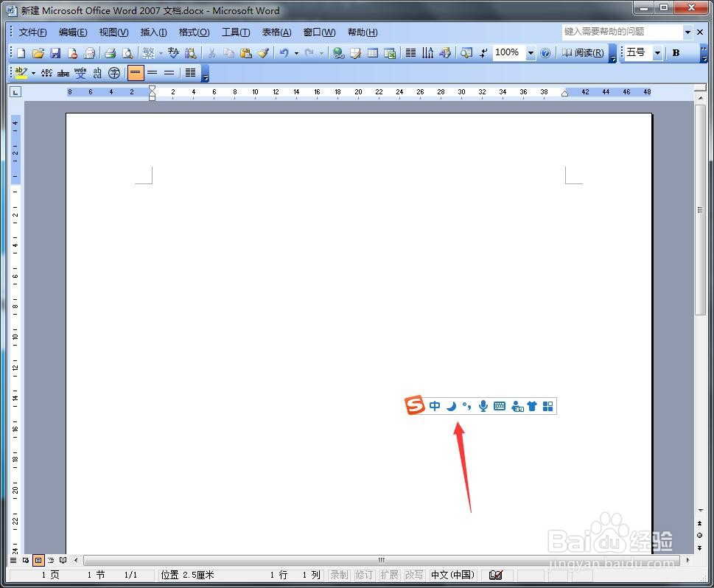Screen dimensions: 714x588
Task: Toggle Sogou punctuation mode icon
Action: 466,406
